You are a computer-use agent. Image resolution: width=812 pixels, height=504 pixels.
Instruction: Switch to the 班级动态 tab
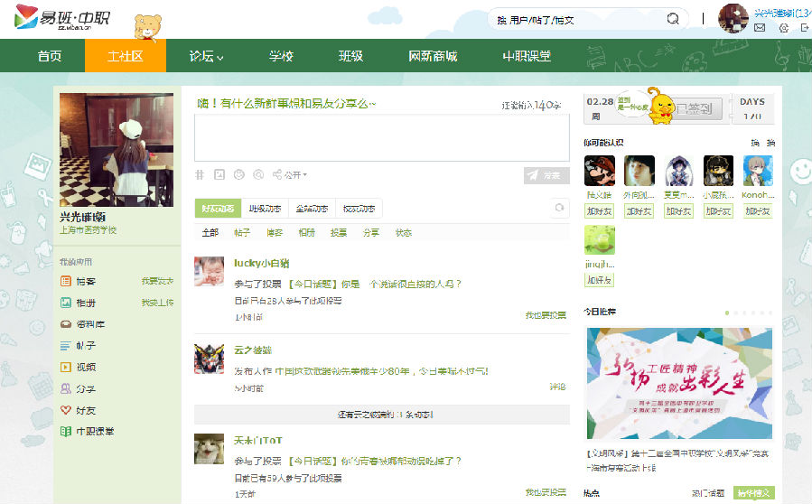265,209
